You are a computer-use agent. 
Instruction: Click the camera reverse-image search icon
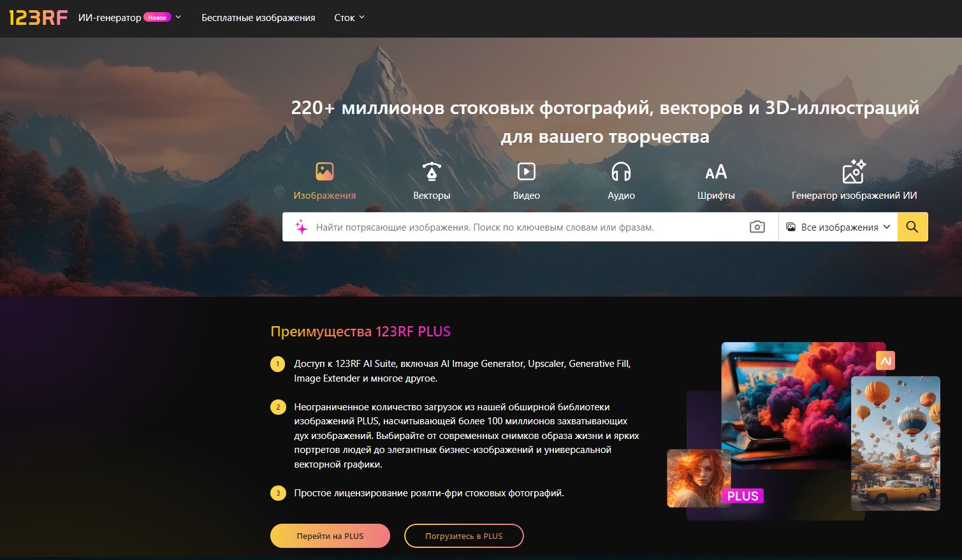tap(757, 227)
